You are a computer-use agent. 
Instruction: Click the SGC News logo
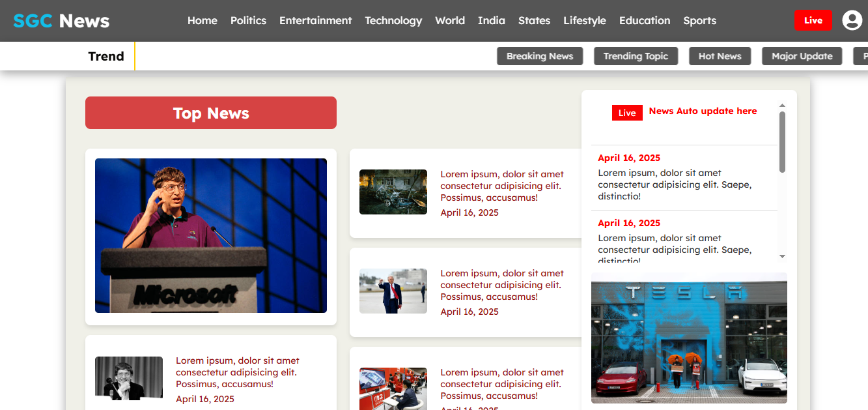(61, 20)
